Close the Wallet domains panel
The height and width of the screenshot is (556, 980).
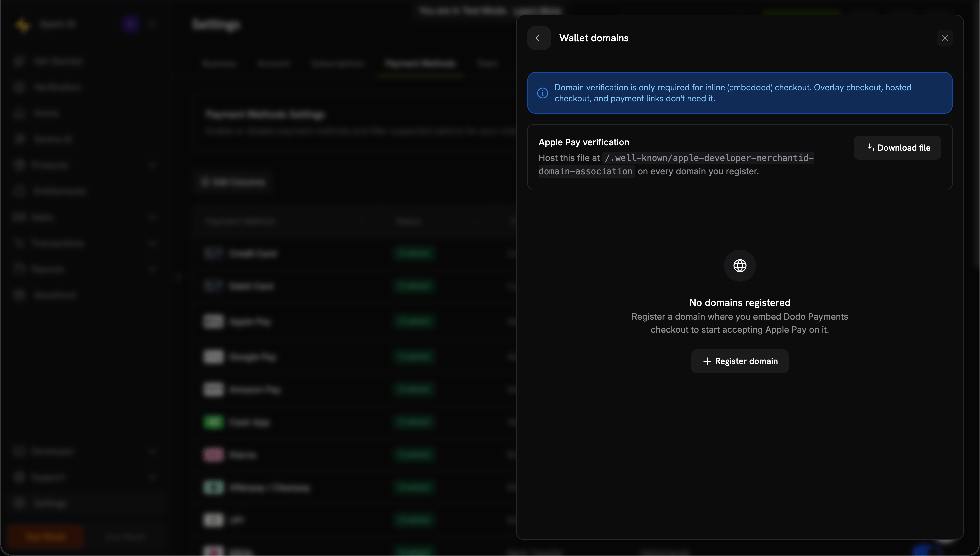click(x=944, y=38)
